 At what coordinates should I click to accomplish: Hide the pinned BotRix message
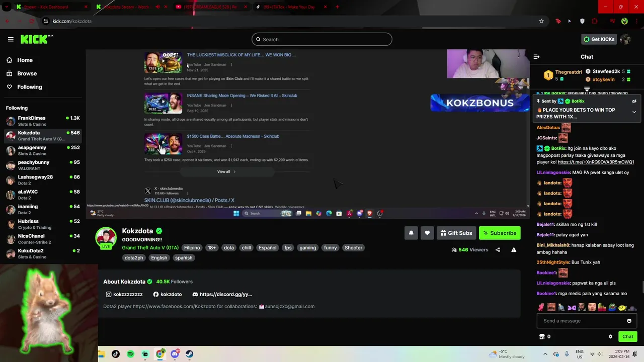pos(634,101)
